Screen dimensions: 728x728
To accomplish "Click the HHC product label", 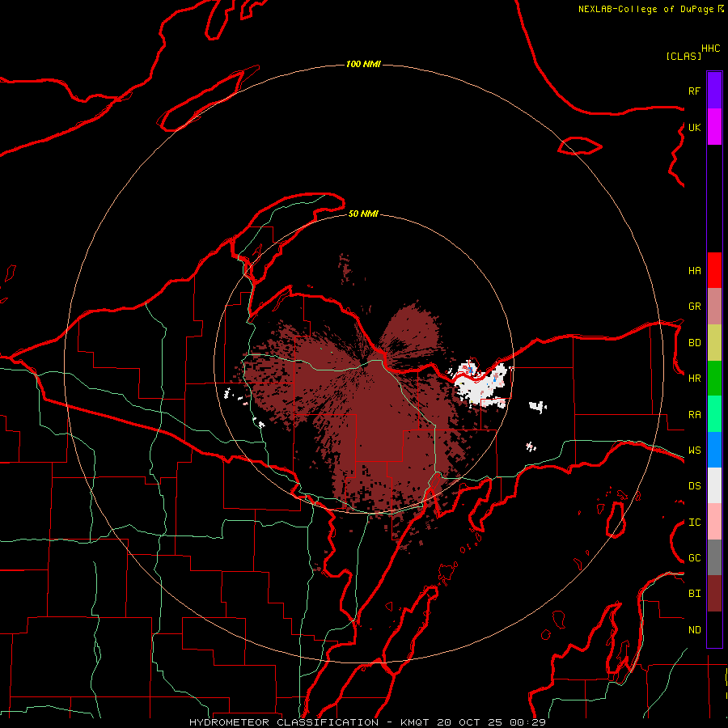I will pos(710,49).
